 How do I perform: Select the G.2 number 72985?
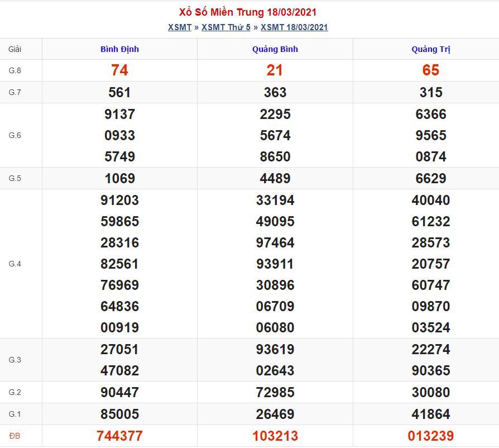[275, 392]
